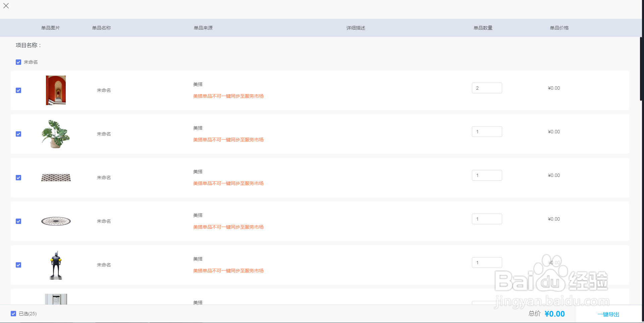The height and width of the screenshot is (323, 644).
Task: Click the orange sync warning in painting row
Action: [228, 96]
